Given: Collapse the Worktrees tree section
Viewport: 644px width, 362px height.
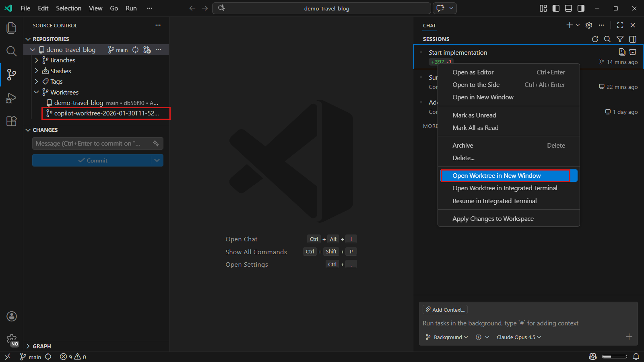Looking at the screenshot, I should pyautogui.click(x=37, y=92).
